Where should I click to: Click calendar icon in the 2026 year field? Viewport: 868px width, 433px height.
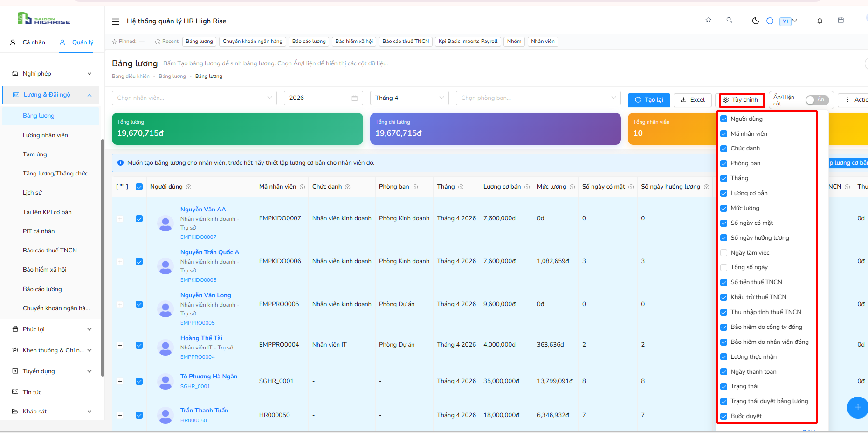tap(354, 98)
